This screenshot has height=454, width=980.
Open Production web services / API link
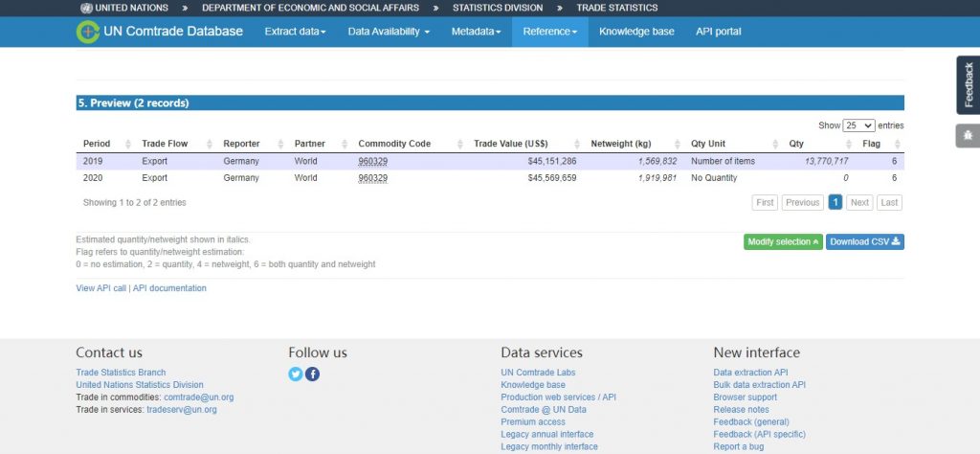558,397
